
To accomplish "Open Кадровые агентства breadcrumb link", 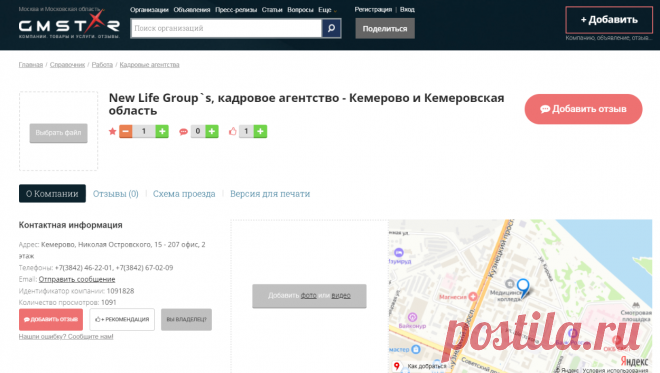I will (149, 64).
